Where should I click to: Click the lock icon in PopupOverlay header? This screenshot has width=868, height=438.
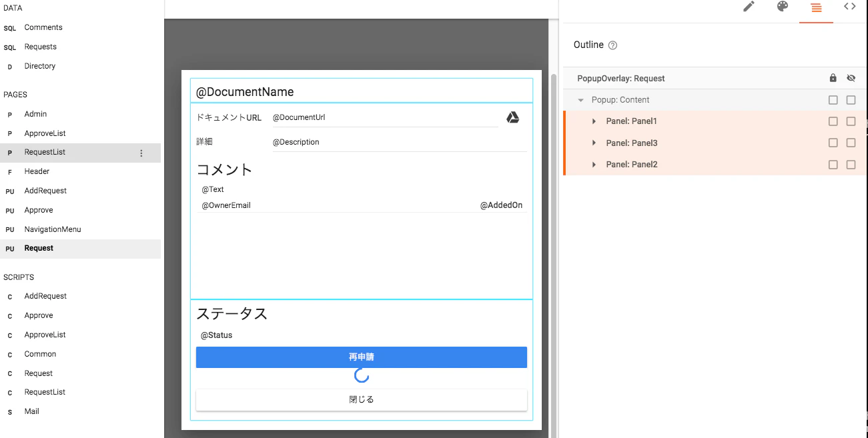point(833,78)
